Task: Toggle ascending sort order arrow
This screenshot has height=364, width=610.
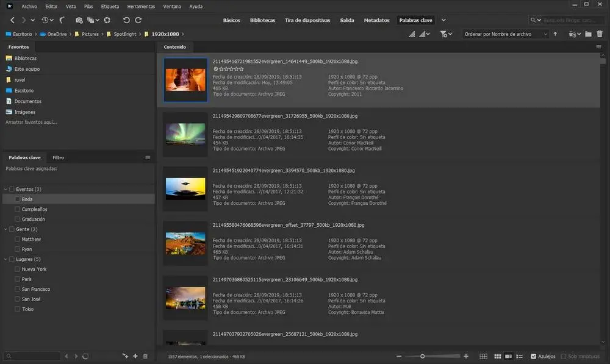Action: click(x=555, y=34)
